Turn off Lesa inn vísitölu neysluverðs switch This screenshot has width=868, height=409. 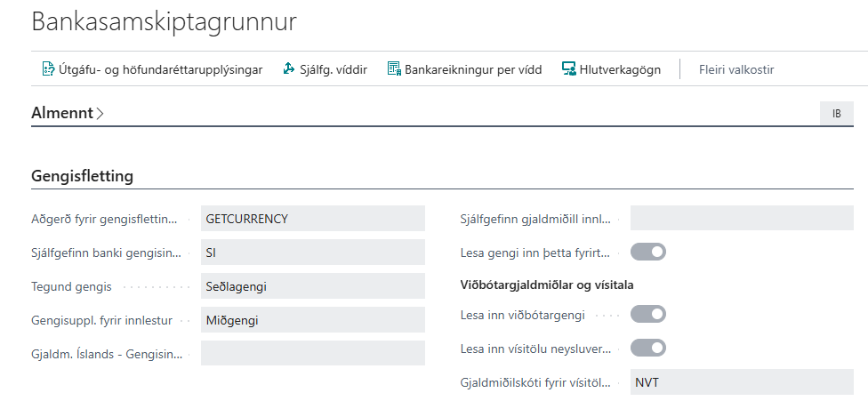click(648, 348)
